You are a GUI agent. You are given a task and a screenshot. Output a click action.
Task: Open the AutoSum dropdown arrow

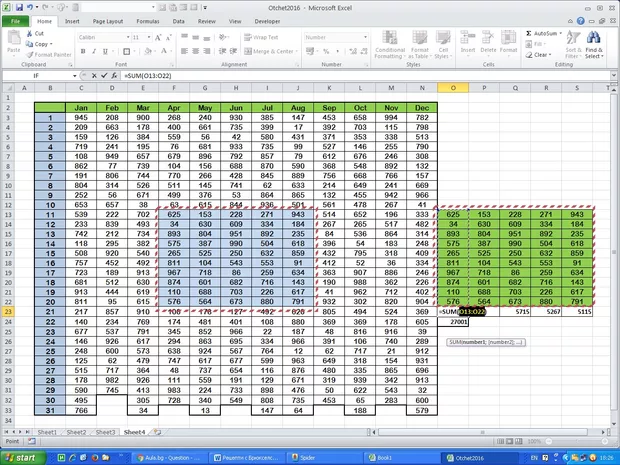(x=560, y=34)
